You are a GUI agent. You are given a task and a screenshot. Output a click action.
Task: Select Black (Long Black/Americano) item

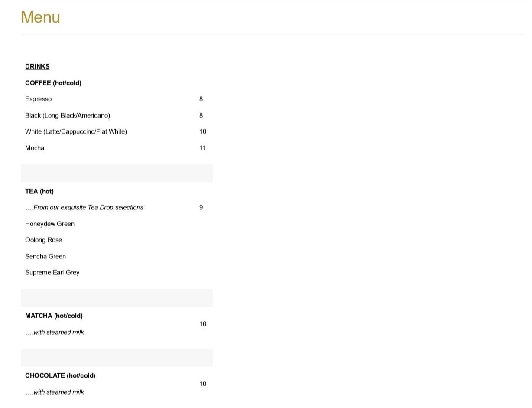click(x=68, y=115)
